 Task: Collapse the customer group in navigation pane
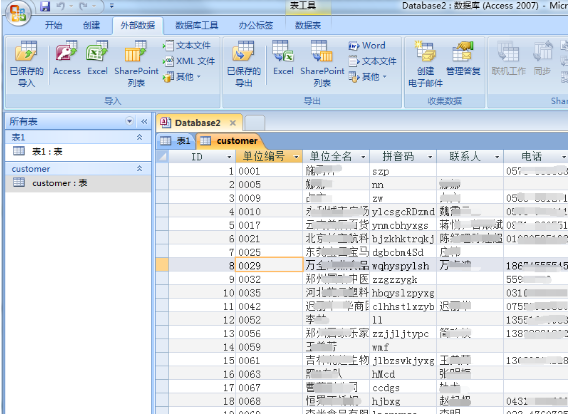tap(139, 169)
